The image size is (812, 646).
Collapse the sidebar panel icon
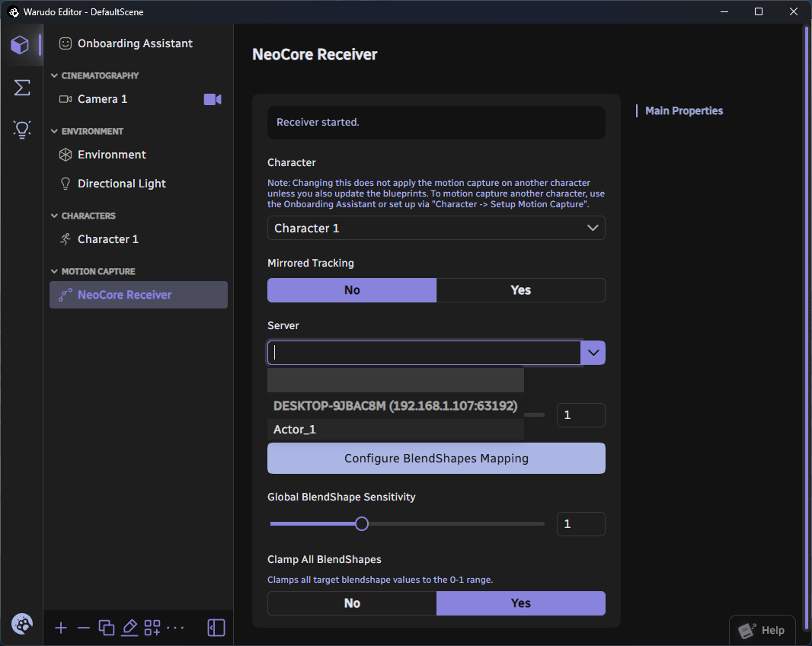(216, 628)
